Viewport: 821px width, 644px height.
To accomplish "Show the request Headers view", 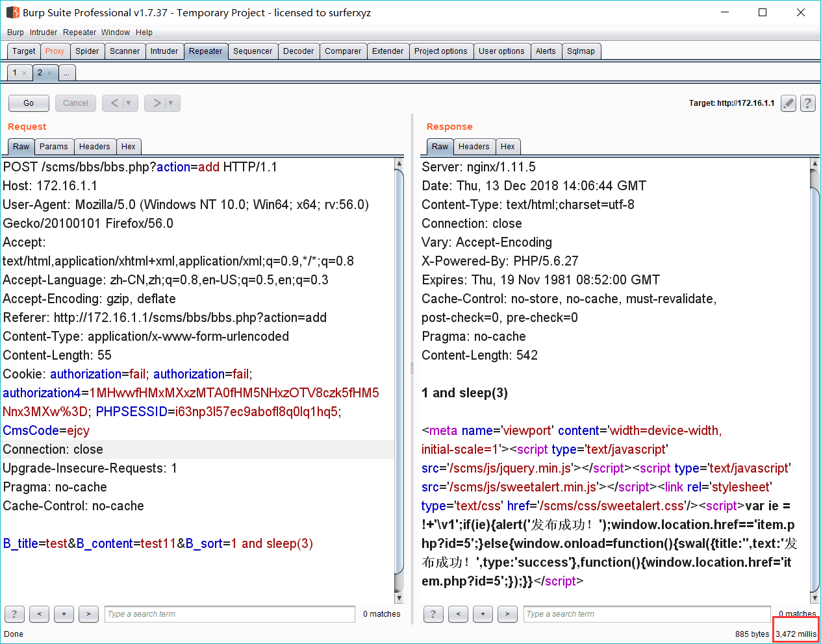I will point(95,147).
